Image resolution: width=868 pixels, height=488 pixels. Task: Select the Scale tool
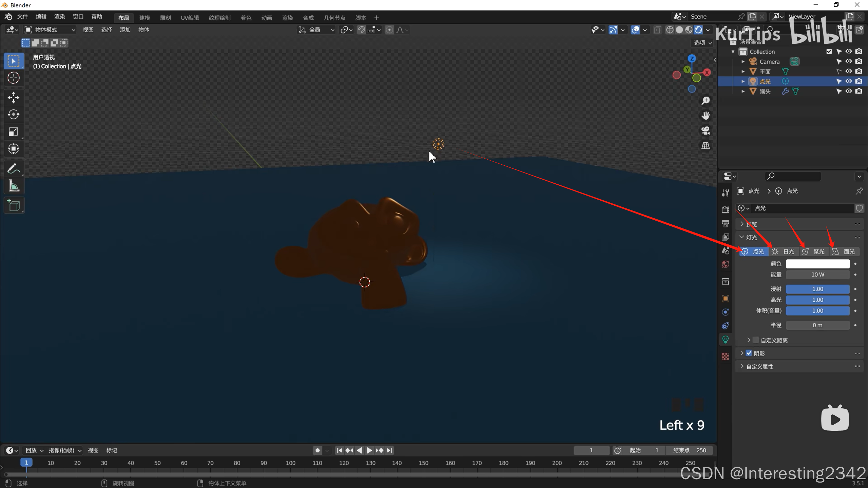pyautogui.click(x=14, y=131)
